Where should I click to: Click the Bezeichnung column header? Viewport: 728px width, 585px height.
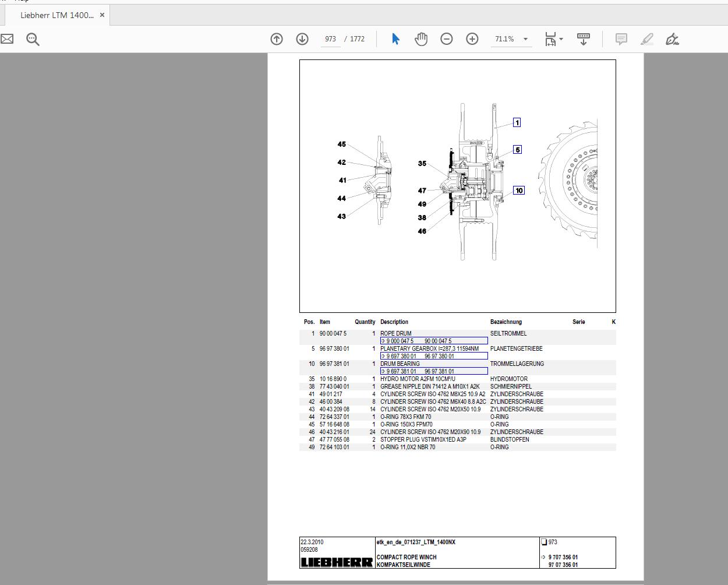506,322
